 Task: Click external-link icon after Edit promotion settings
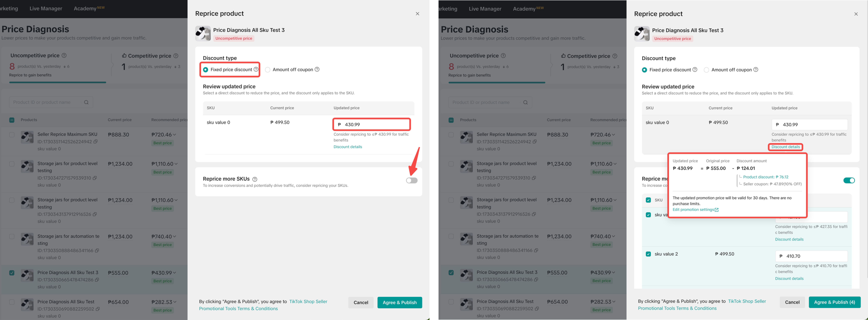pos(717,210)
